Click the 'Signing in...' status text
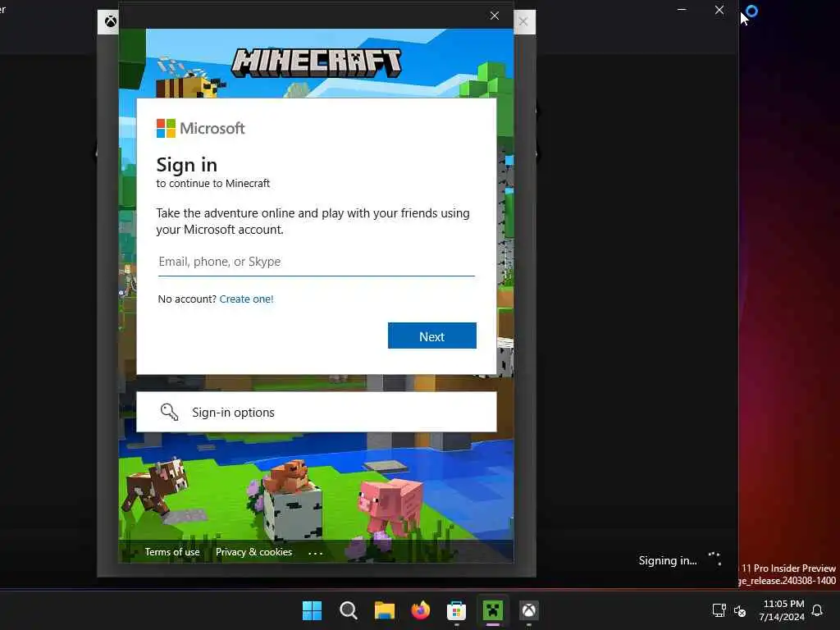 [668, 560]
